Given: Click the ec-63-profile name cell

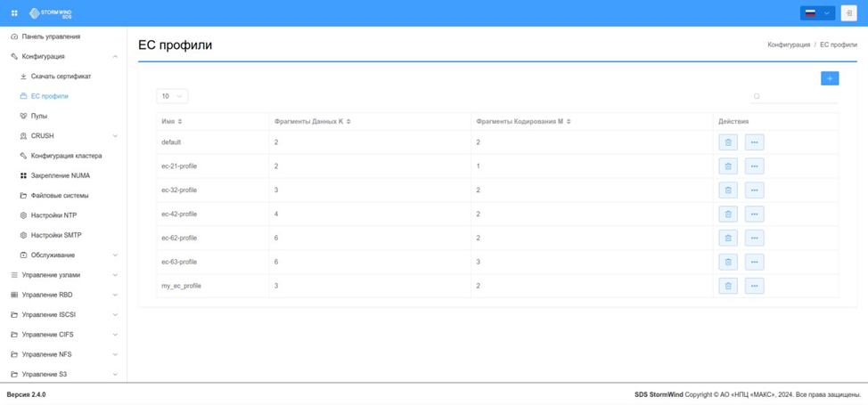Looking at the screenshot, I should (x=213, y=262).
